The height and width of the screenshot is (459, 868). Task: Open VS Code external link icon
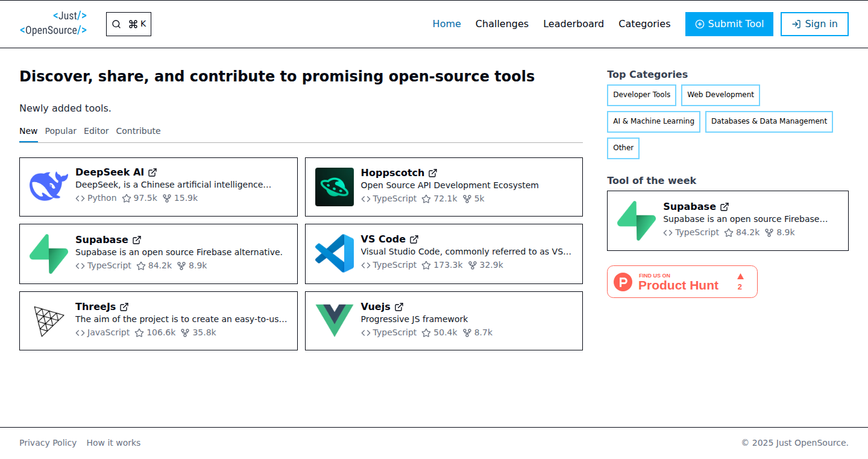click(414, 239)
